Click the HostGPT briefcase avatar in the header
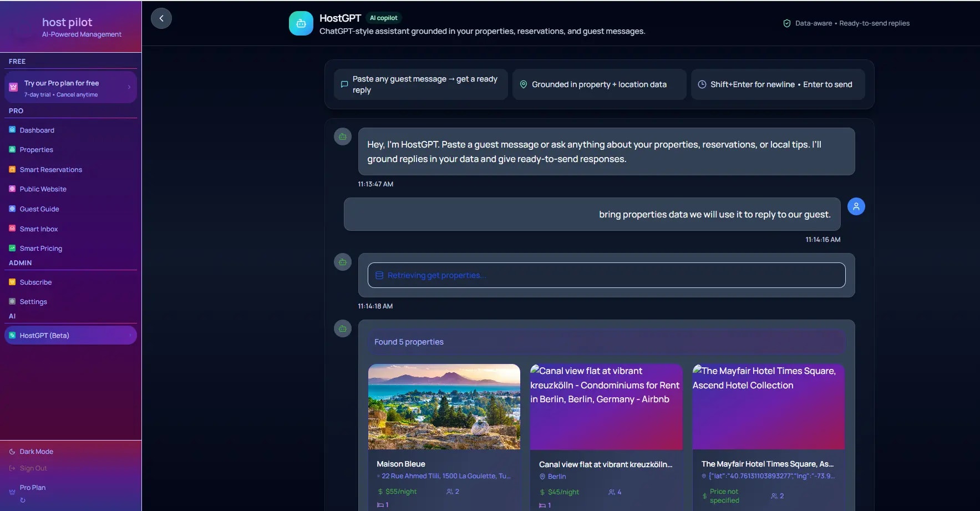Screen dimensions: 980x511 click(x=301, y=23)
